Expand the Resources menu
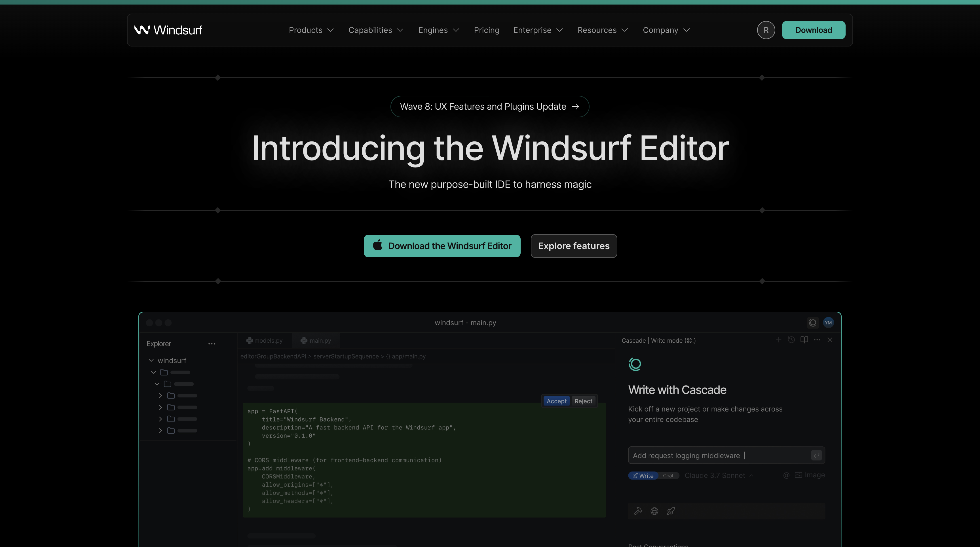 [x=603, y=30]
